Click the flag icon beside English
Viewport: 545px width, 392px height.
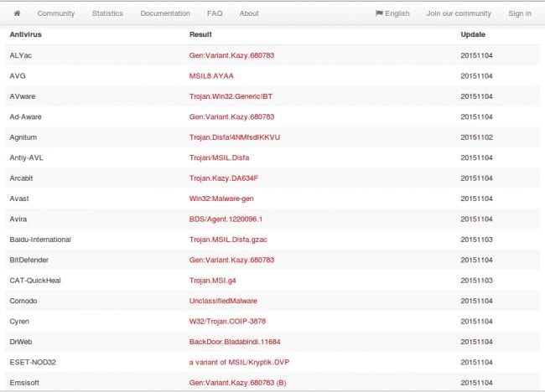point(379,13)
